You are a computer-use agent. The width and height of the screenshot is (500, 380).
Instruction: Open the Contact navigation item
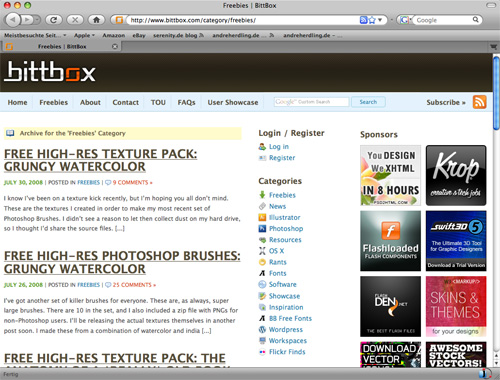125,102
